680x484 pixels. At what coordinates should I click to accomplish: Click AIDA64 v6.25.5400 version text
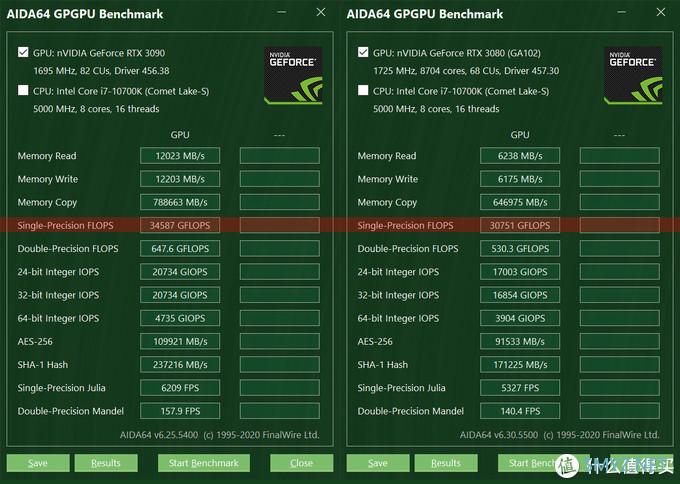coord(159,435)
